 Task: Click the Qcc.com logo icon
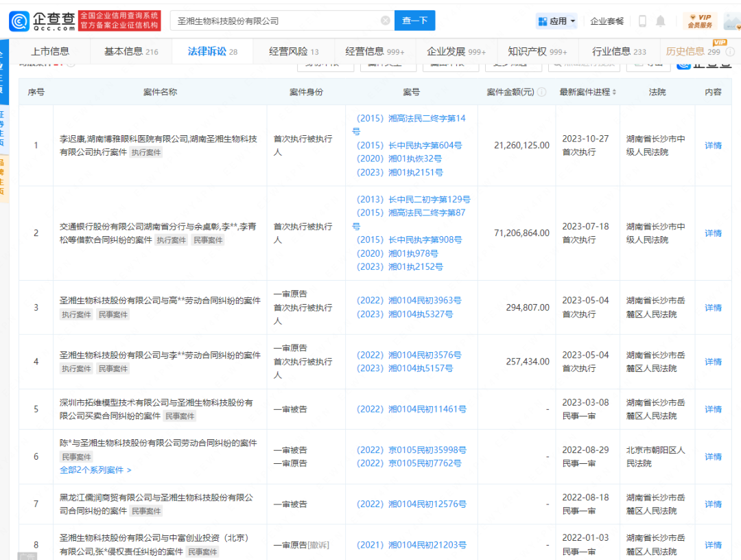19,21
